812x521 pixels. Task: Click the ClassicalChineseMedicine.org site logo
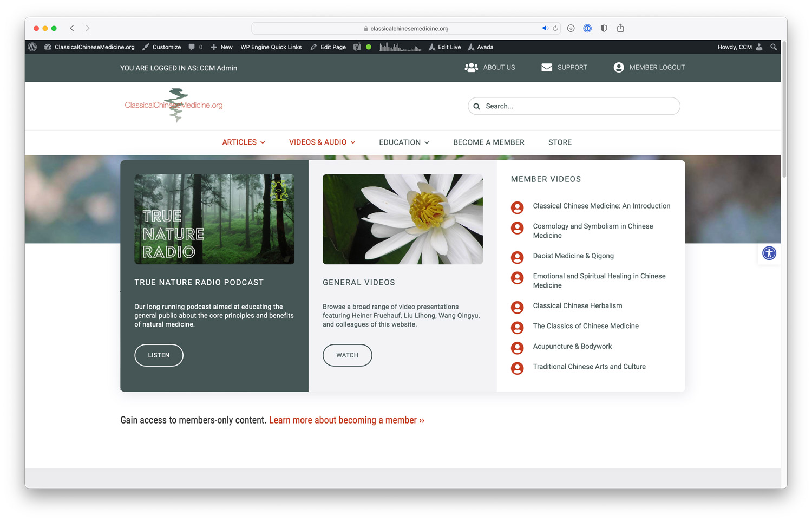174,105
